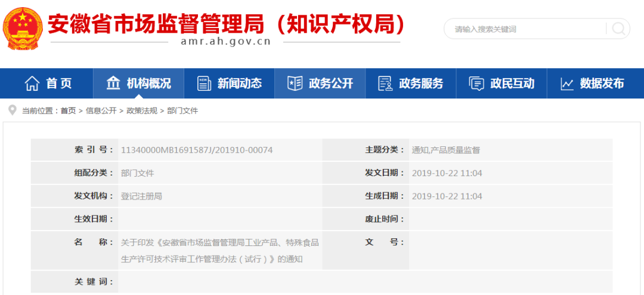Click the 文号 label
The width and height of the screenshot is (644, 295).
tap(385, 242)
